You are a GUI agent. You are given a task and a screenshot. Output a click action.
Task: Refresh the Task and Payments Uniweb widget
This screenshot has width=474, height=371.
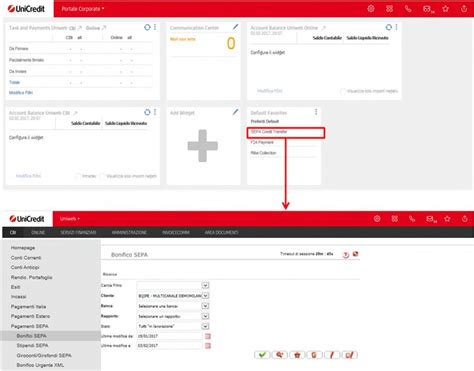[x=147, y=27]
